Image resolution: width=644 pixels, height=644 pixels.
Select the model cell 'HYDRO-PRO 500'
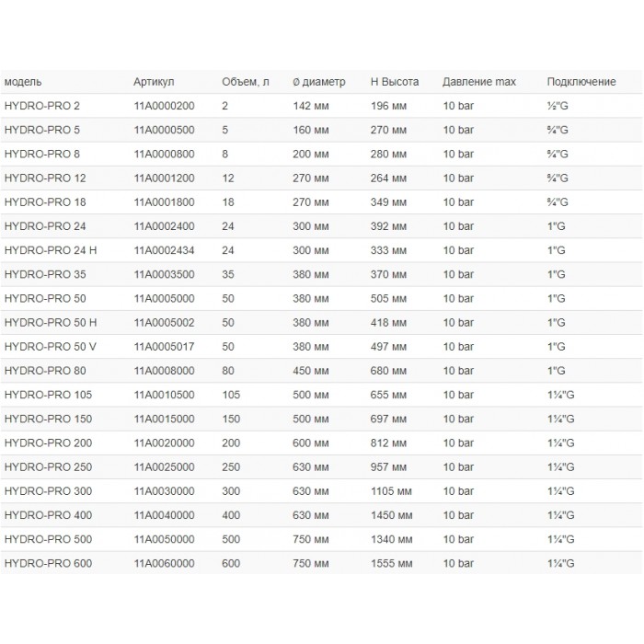tap(48, 539)
